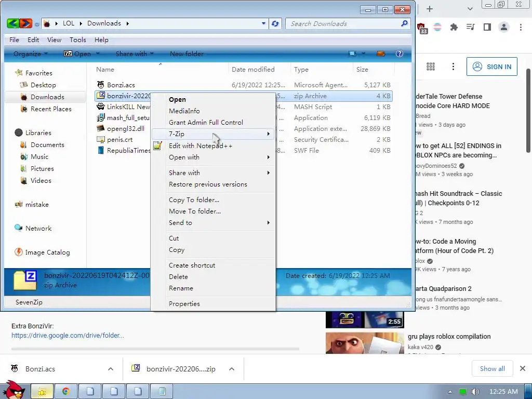Click the Chrome profile avatar icon
Viewport: 532px width, 399px height.
coord(504,27)
